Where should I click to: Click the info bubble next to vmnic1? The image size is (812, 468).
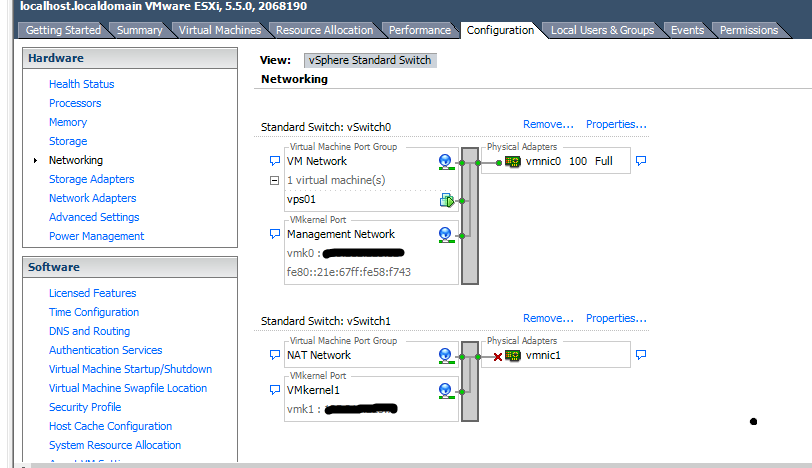(x=642, y=355)
